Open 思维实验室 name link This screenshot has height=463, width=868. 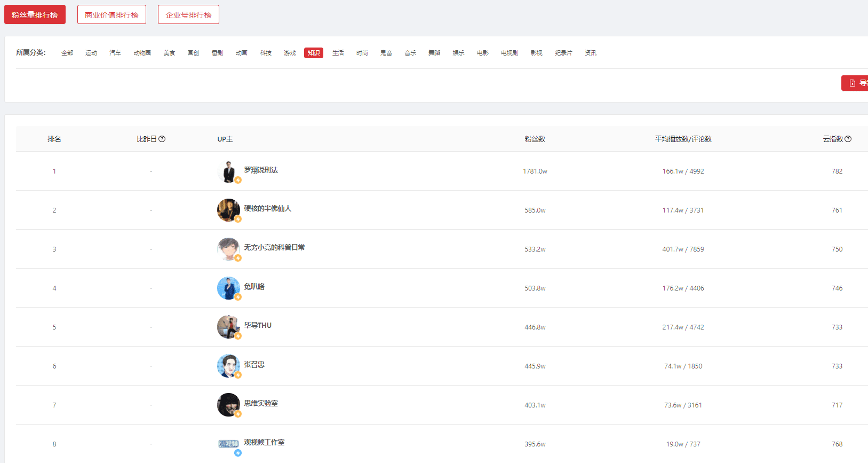tap(261, 403)
